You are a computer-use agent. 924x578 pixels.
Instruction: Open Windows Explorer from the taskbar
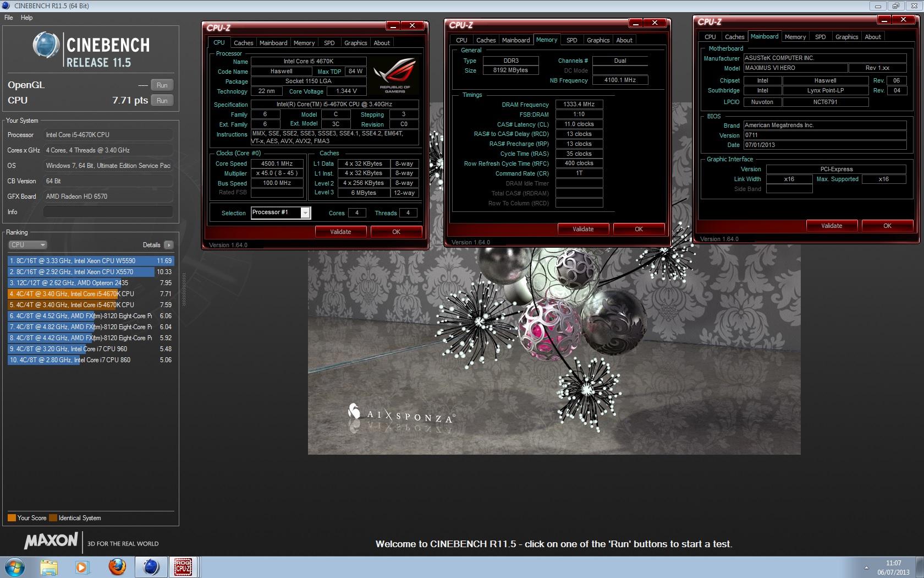tap(48, 567)
